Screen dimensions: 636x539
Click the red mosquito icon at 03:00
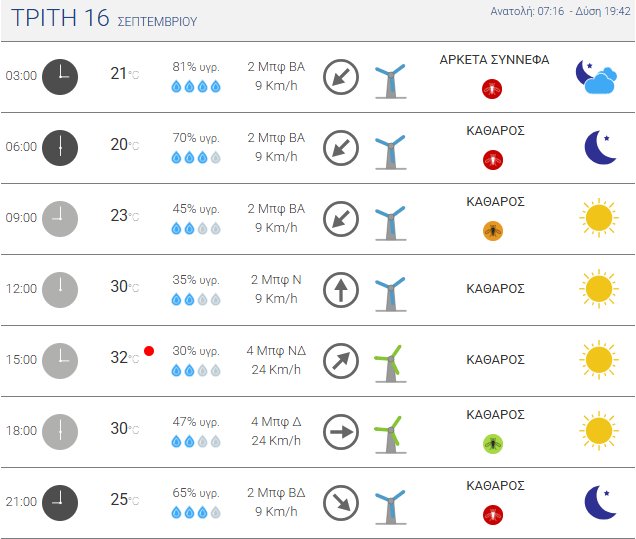[492, 88]
